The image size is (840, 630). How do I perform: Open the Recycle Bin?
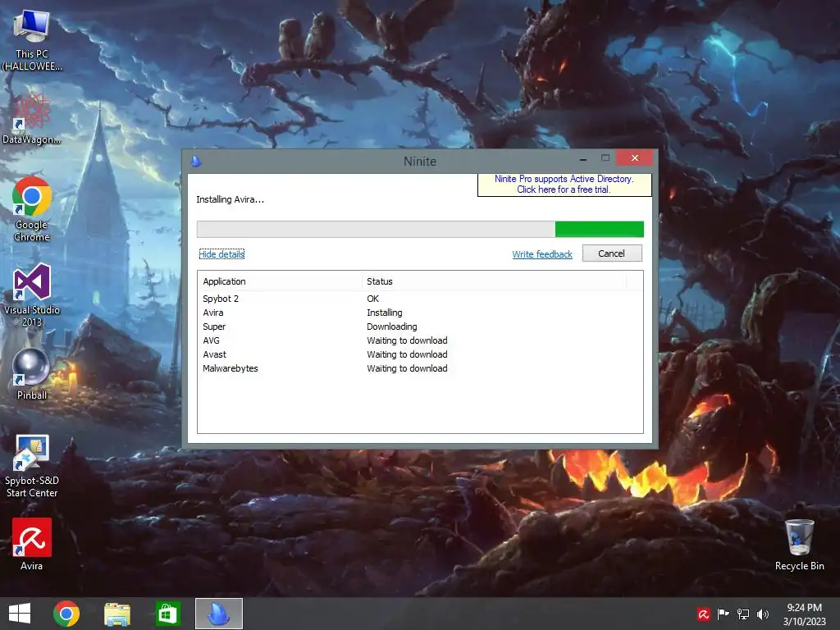[799, 545]
